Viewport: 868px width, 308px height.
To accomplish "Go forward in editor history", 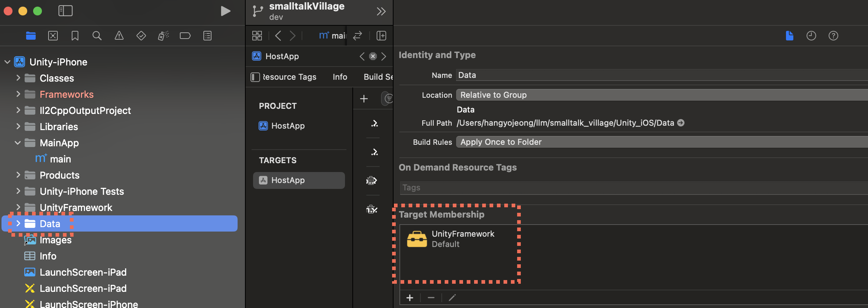I will (x=292, y=36).
